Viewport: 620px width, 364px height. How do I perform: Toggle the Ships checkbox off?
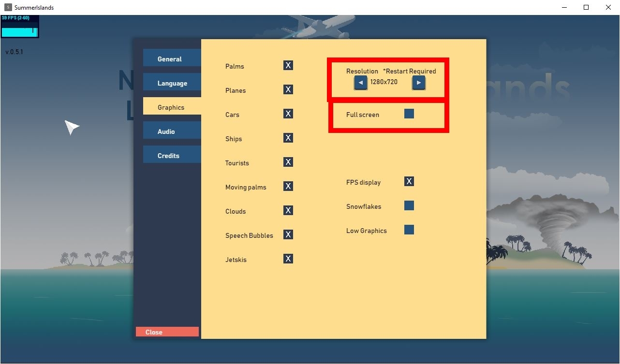click(288, 138)
